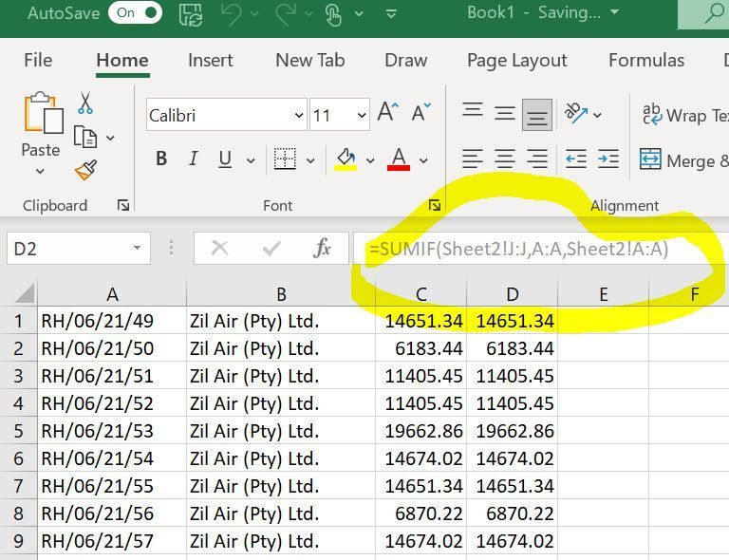The image size is (729, 560).
Task: Toggle the AutoSave switch
Action: [x=136, y=13]
